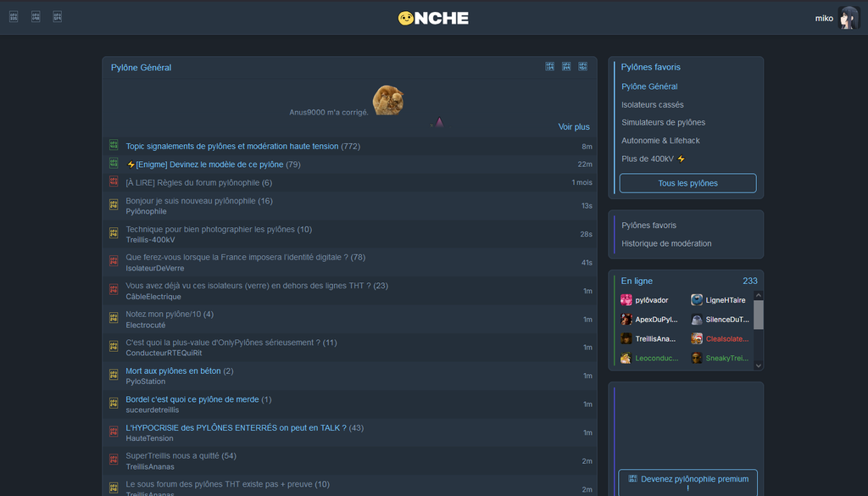
Task: Click the down arrow of the online users list
Action: pos(759,365)
